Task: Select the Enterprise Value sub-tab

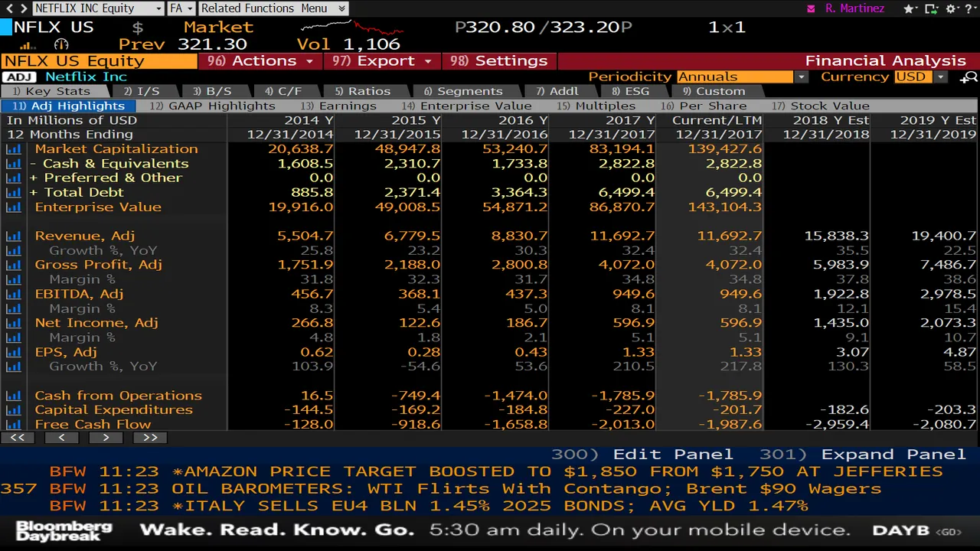Action: coord(466,106)
